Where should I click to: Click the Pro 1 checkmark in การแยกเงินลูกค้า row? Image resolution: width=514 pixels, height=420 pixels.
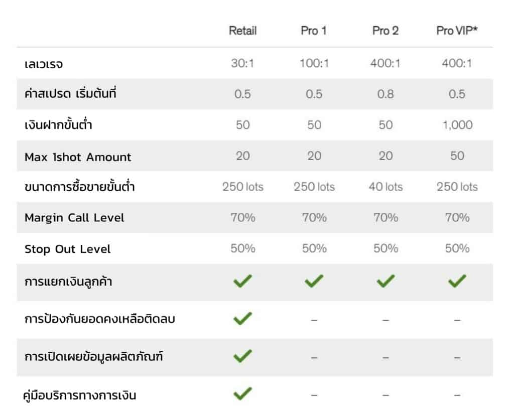point(314,282)
